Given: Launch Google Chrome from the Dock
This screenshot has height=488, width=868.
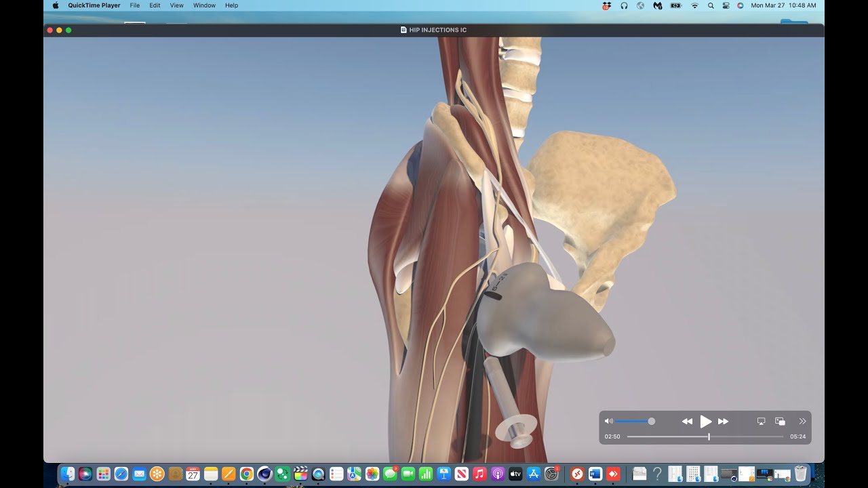Looking at the screenshot, I should pos(247,474).
